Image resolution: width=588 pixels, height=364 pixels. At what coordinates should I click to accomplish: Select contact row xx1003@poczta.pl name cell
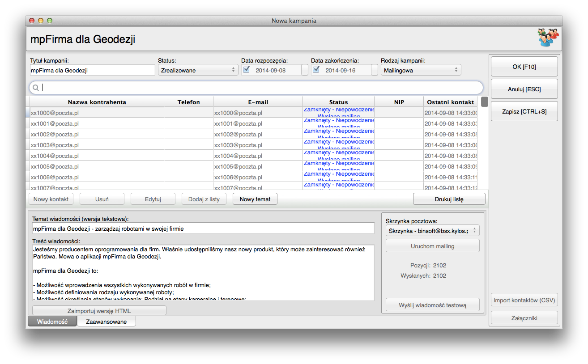tap(97, 145)
